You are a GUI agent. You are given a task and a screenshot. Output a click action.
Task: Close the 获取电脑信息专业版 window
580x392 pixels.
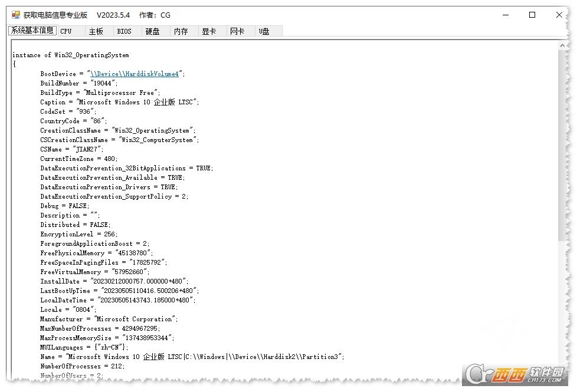click(x=559, y=15)
